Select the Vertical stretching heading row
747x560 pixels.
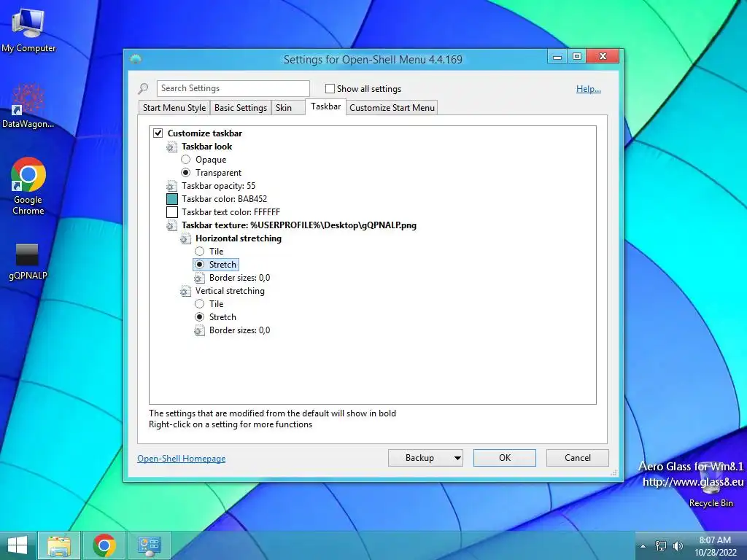tap(230, 291)
